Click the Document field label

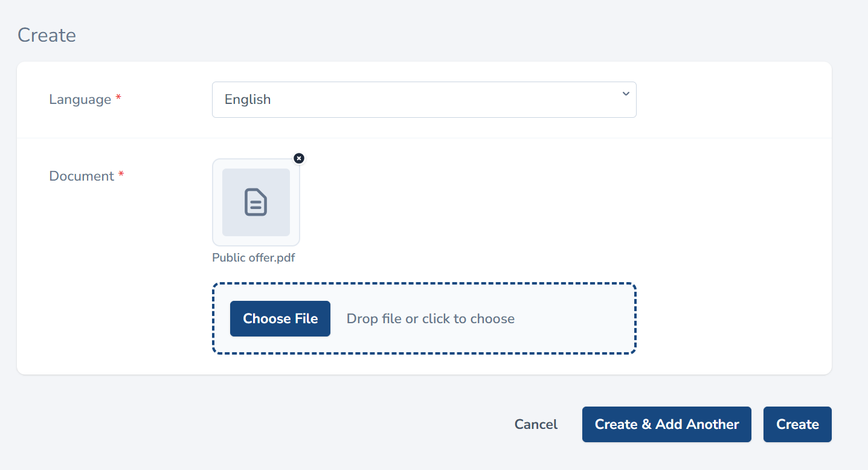click(82, 176)
